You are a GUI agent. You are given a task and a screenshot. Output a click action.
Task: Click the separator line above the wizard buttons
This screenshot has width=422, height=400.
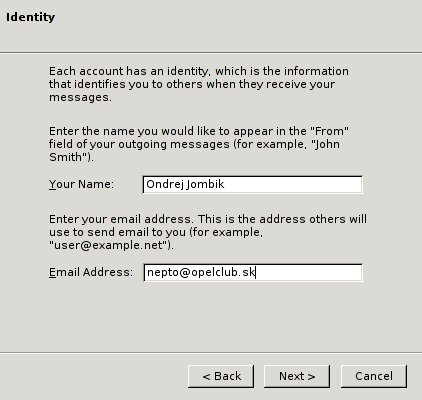click(211, 352)
